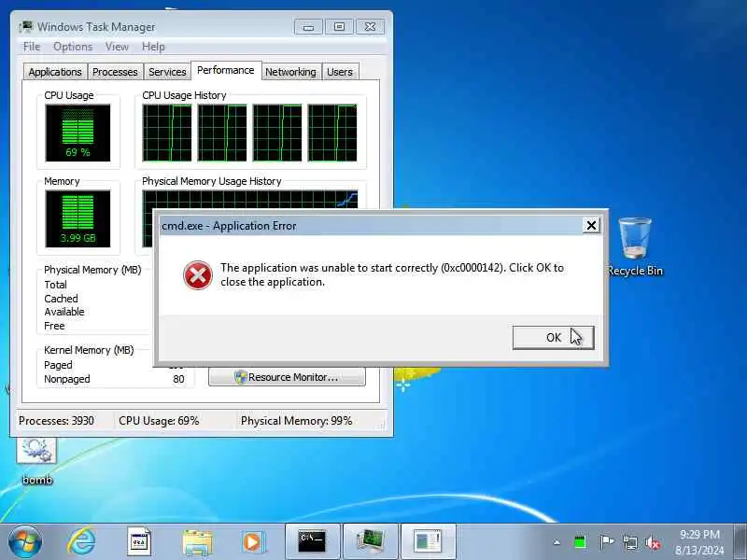Click the Total label under Physical Memory
This screenshot has height=560, width=747.
click(x=56, y=285)
